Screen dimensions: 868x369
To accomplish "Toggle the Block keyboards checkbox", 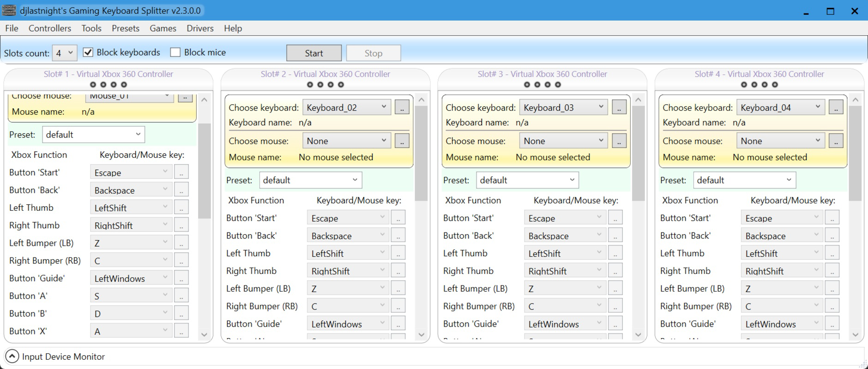I will coord(88,52).
